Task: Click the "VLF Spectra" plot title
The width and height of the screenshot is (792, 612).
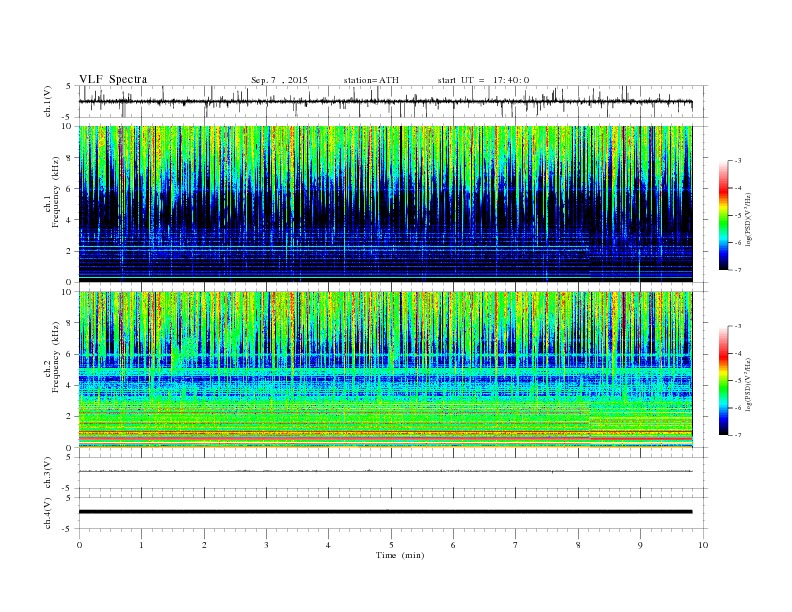Action: click(x=113, y=79)
